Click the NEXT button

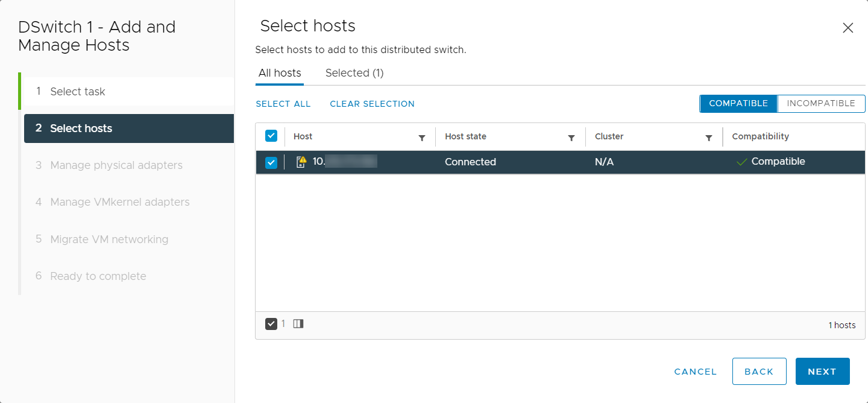tap(822, 372)
